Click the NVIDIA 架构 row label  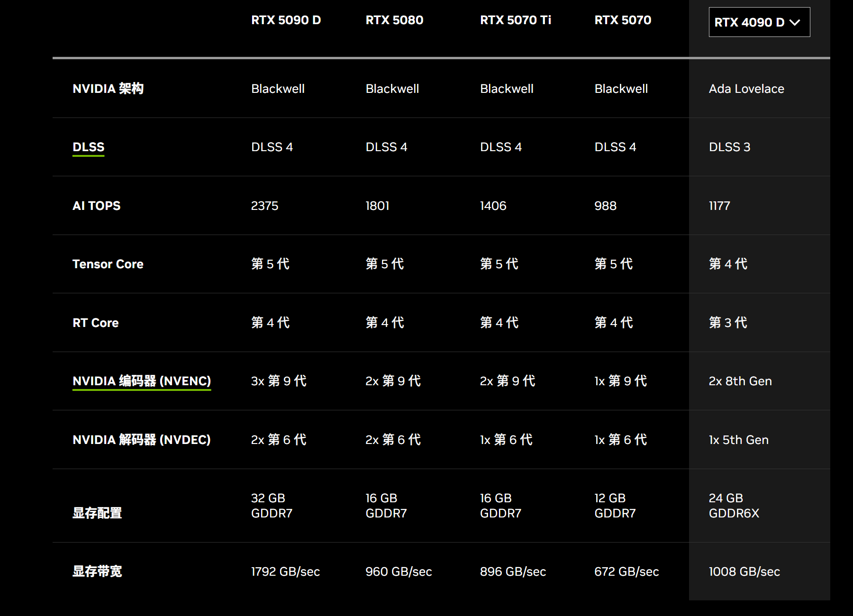tap(108, 89)
